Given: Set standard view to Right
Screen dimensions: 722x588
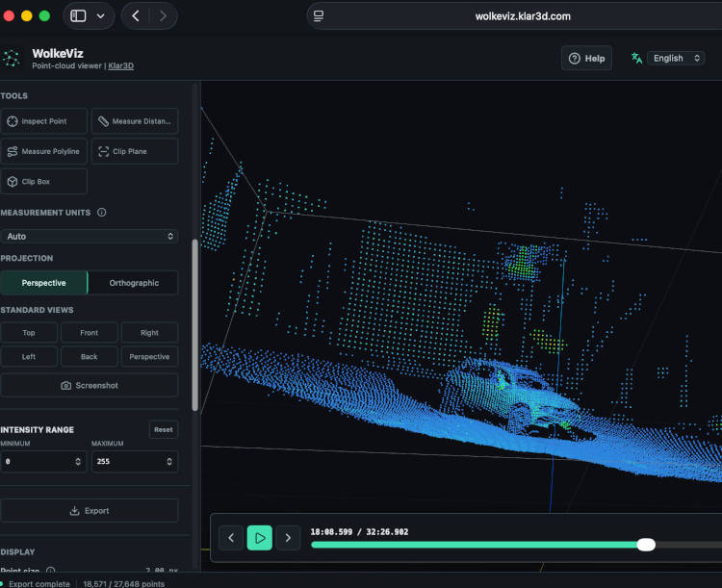Looking at the screenshot, I should pyautogui.click(x=149, y=332).
